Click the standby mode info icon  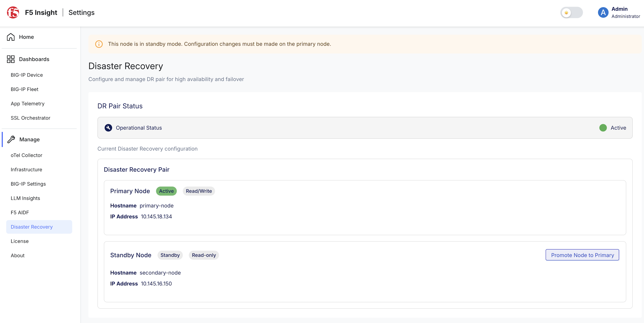click(x=99, y=44)
